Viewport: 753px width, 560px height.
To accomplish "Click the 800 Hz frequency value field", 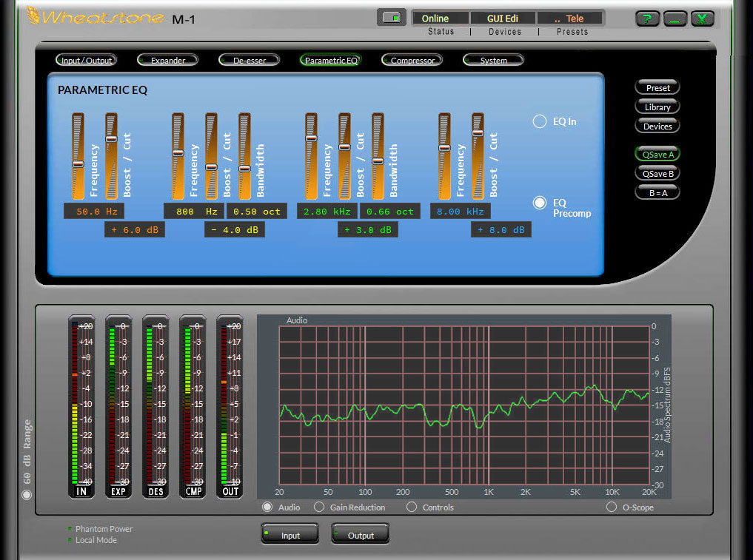I will point(194,211).
